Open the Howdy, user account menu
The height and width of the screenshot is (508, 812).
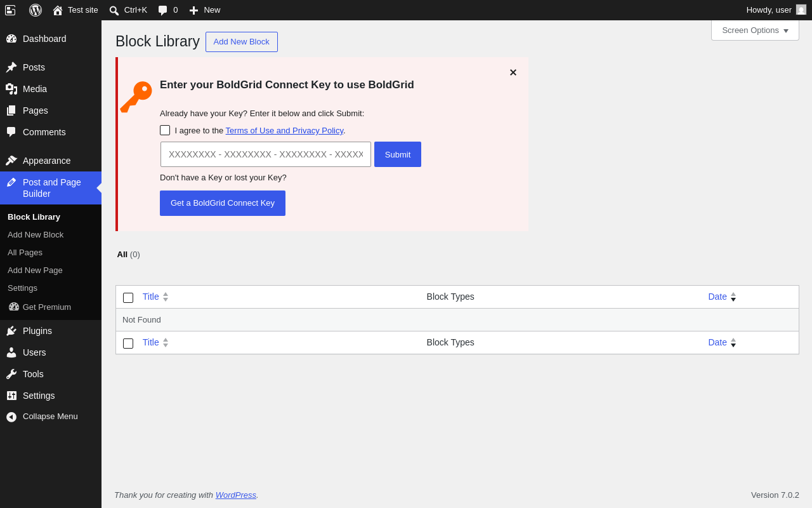776,10
